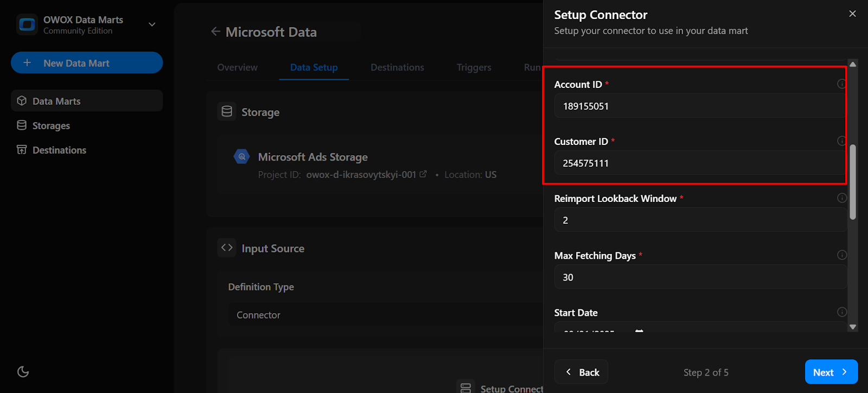Show info tooltip for Account ID
This screenshot has height=393, width=868.
(841, 84)
